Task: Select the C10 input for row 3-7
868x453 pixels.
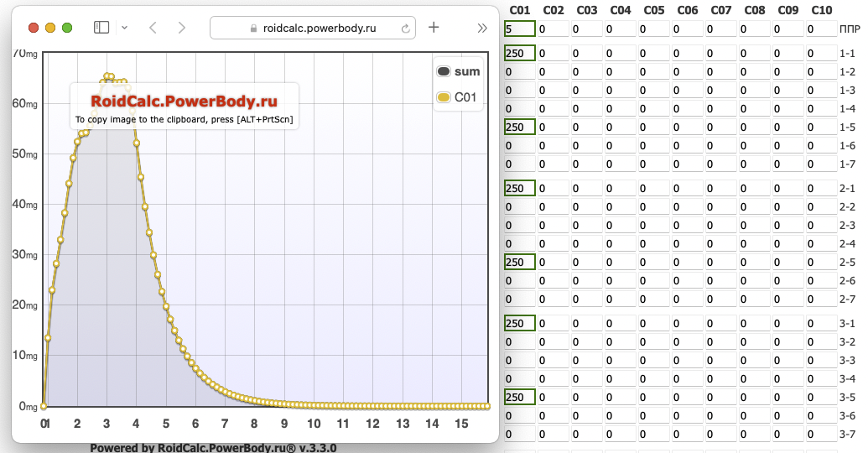Action: 821,434
